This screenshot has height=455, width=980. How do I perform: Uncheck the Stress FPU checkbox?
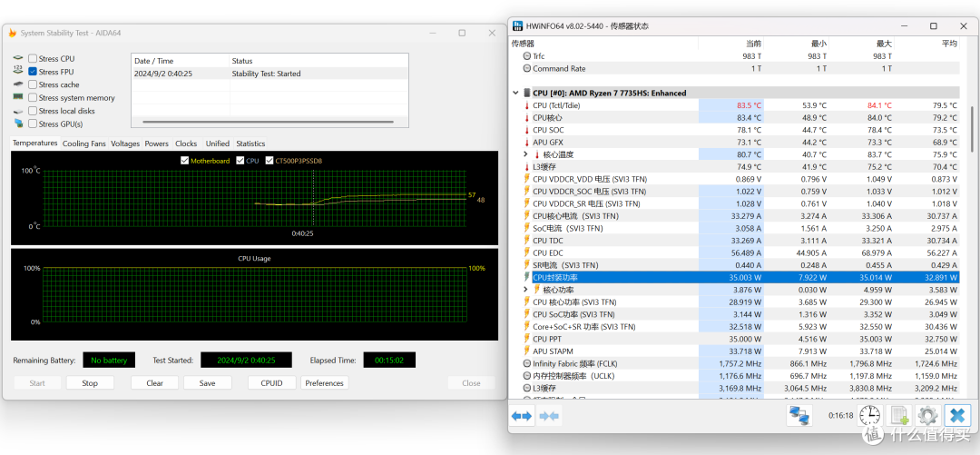click(33, 72)
